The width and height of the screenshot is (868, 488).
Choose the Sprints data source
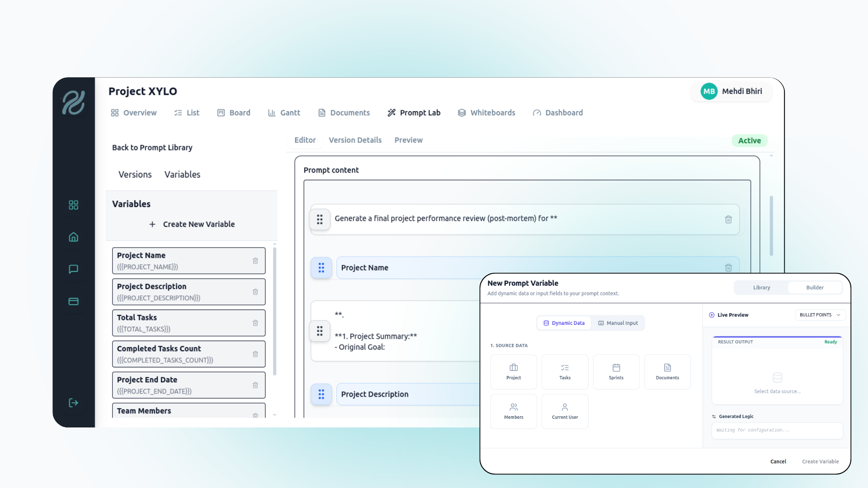pos(616,371)
